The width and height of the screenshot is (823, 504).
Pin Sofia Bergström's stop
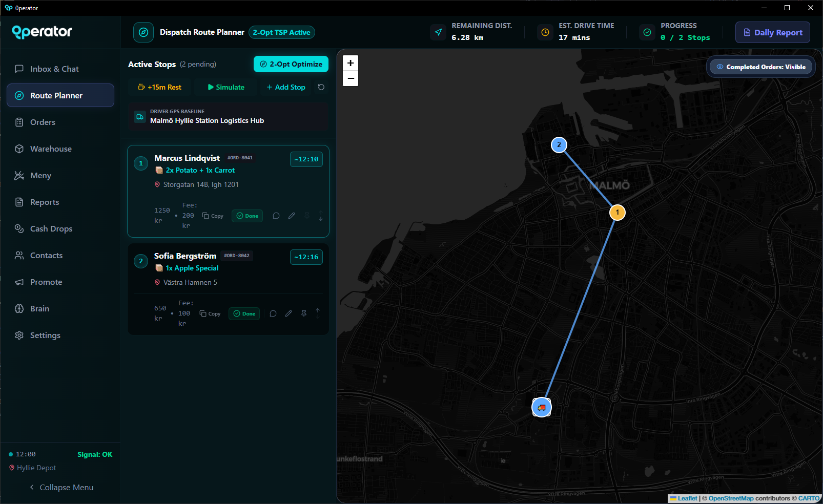coord(304,313)
